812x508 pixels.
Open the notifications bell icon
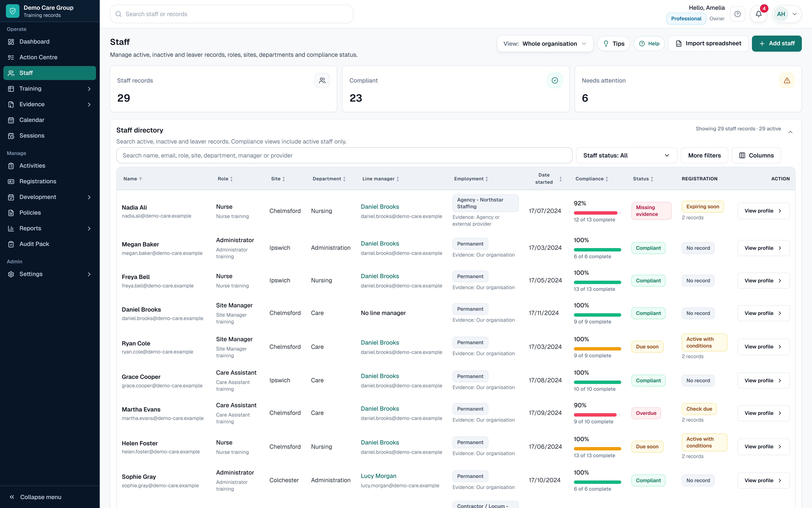(758, 14)
